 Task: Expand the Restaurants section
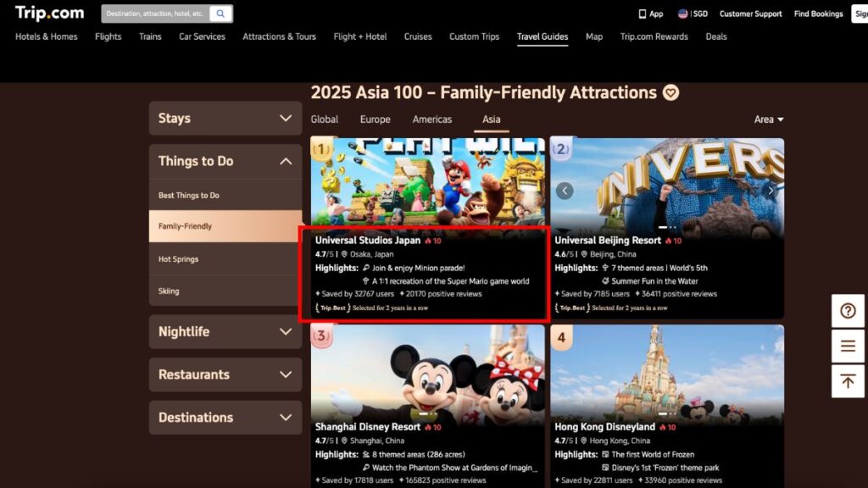click(x=225, y=374)
